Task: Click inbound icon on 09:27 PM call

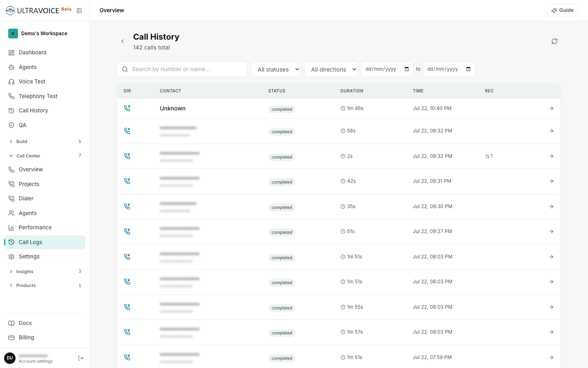Action: [x=127, y=231]
